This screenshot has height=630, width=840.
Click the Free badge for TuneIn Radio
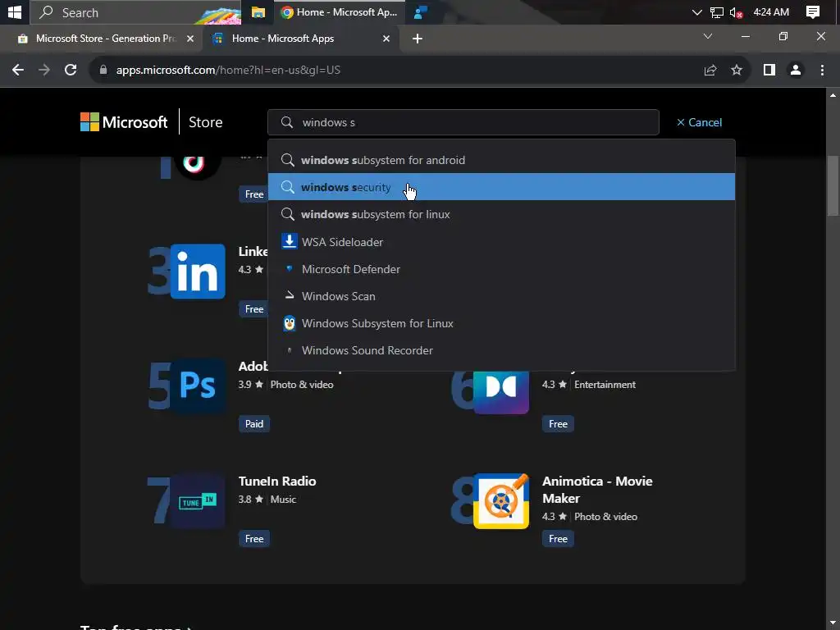coord(254,538)
